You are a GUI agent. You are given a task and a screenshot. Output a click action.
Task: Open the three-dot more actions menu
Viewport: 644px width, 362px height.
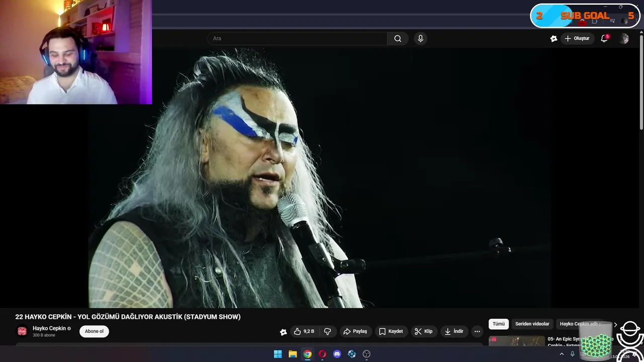pos(477,331)
